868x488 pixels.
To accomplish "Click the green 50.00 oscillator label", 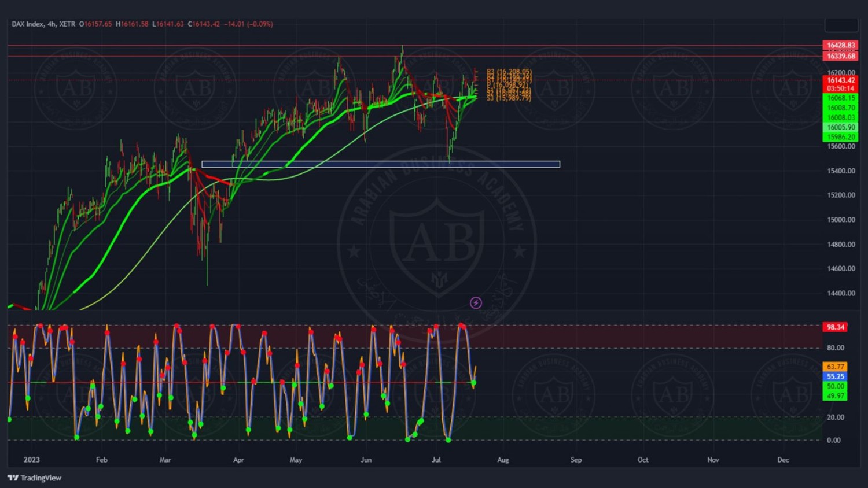I will pyautogui.click(x=835, y=386).
